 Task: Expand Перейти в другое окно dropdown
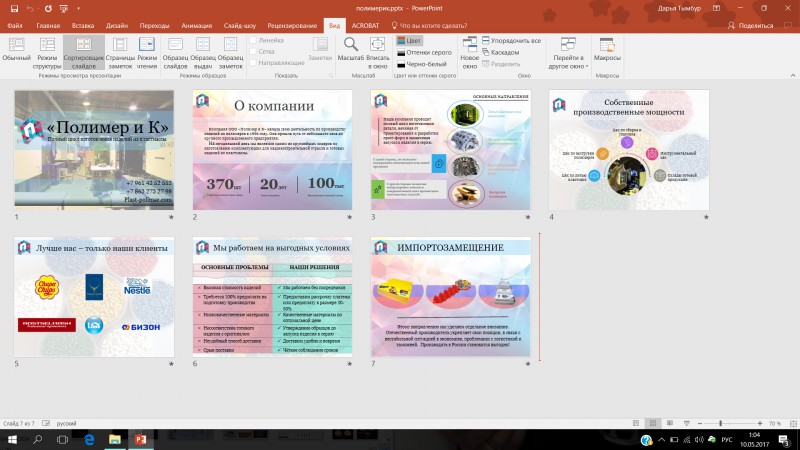tap(568, 53)
